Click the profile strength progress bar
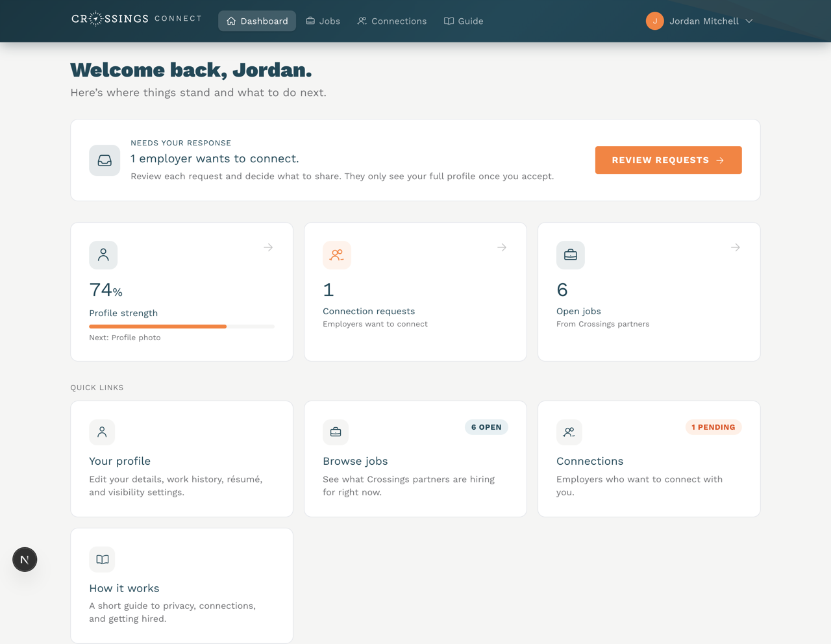The height and width of the screenshot is (644, 831). tap(182, 327)
